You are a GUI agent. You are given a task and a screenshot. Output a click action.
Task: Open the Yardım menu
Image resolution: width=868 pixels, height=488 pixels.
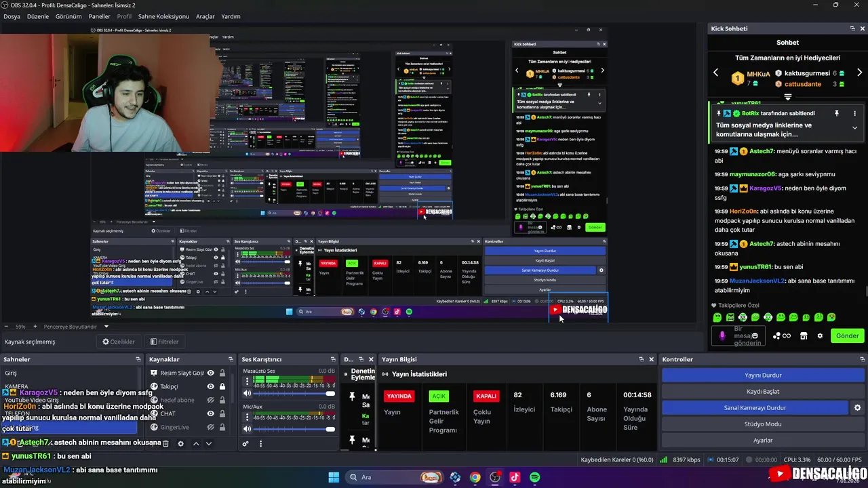[x=231, y=16]
